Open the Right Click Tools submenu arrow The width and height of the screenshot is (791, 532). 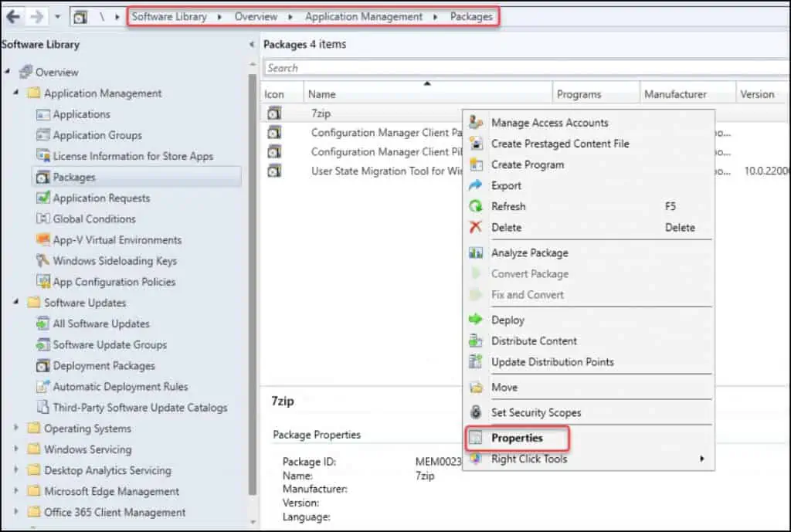(x=701, y=459)
